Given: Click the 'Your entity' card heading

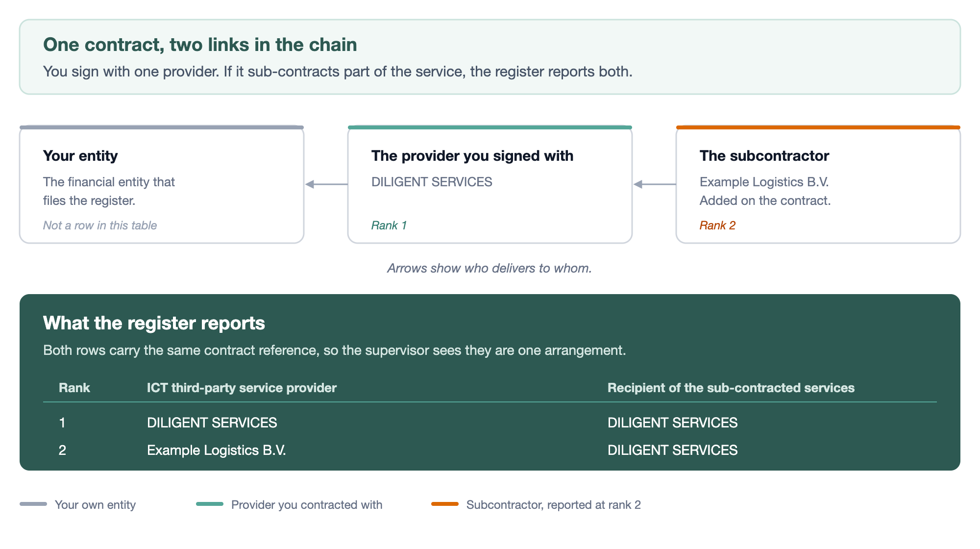Looking at the screenshot, I should tap(80, 156).
